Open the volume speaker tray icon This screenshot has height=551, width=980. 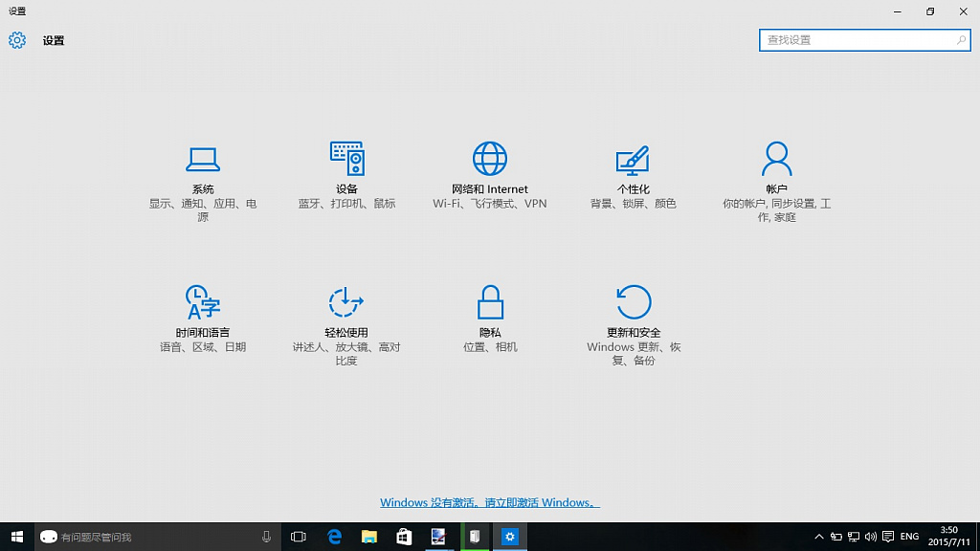[871, 537]
